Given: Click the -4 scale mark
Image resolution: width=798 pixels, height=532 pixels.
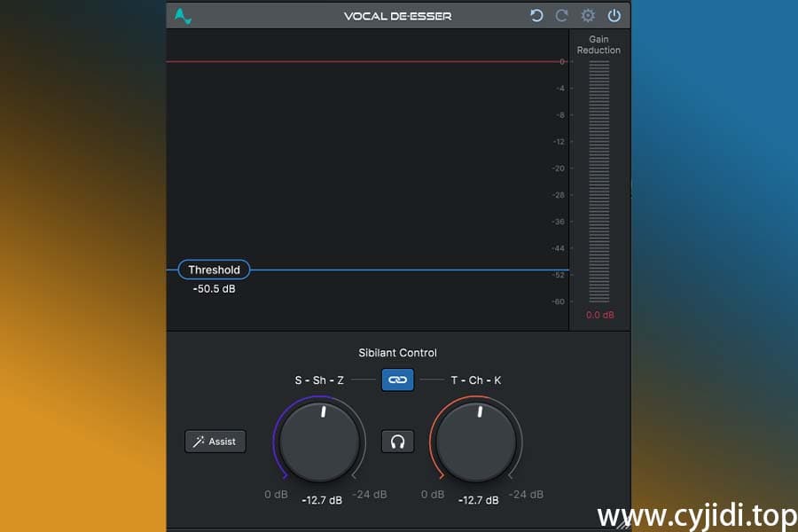Looking at the screenshot, I should click(560, 89).
